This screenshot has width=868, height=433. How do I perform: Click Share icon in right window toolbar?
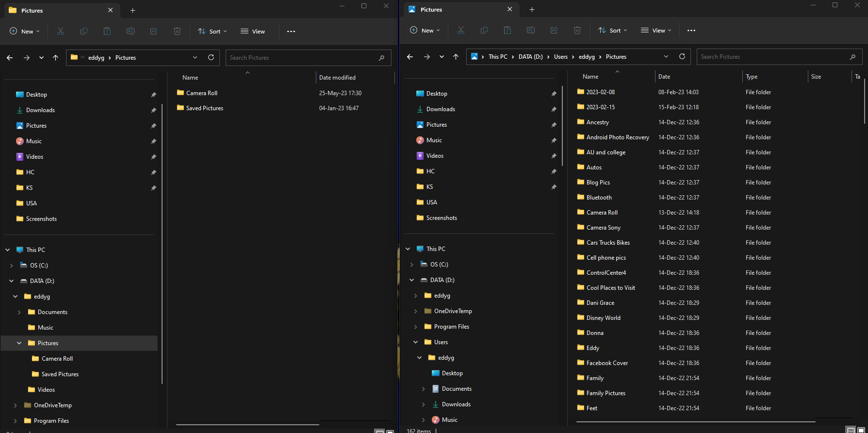554,30
